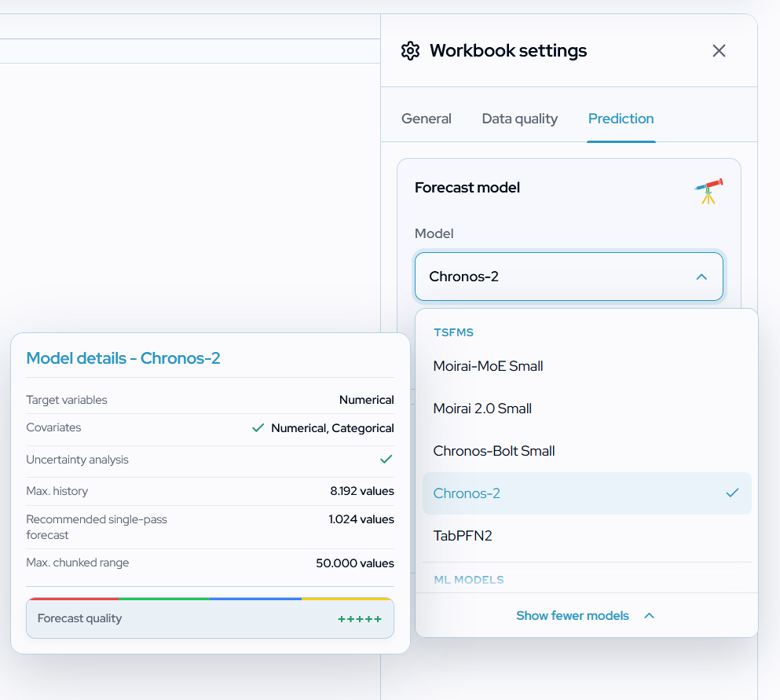Click the 8.192 values max history
The image size is (780, 700).
(362, 491)
